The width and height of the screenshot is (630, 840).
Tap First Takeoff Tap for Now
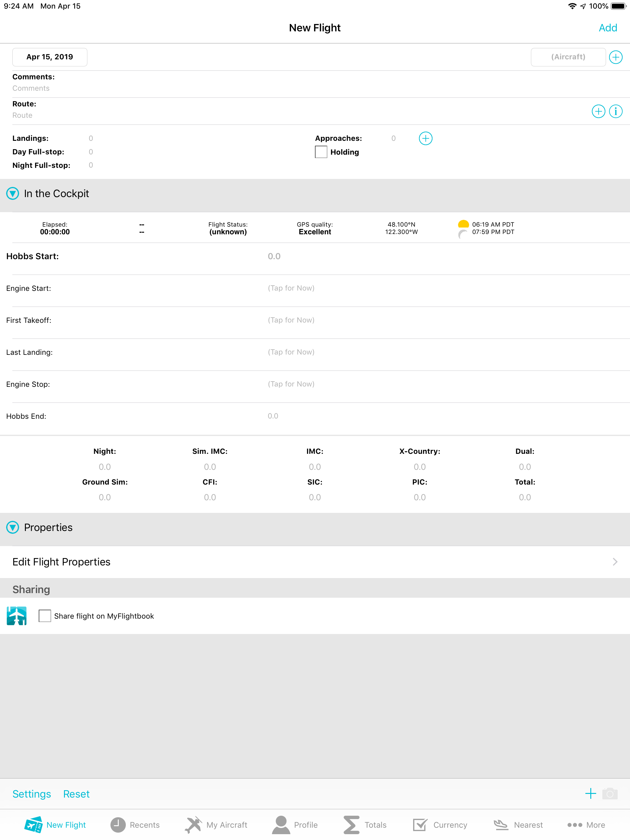pyautogui.click(x=291, y=320)
